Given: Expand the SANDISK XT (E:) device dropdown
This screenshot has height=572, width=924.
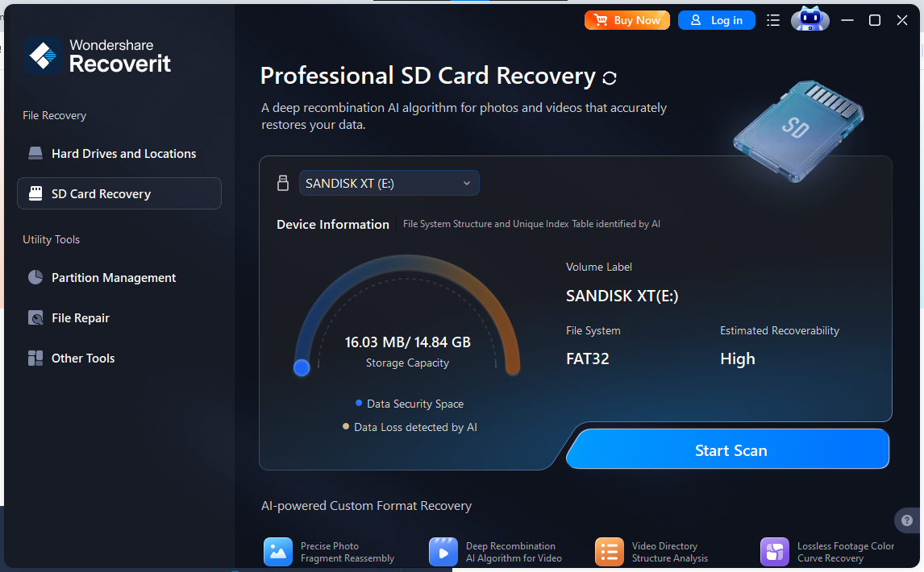Looking at the screenshot, I should click(x=389, y=183).
